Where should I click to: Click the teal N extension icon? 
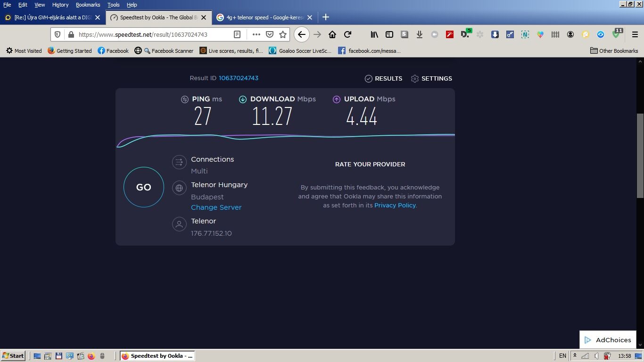[x=525, y=34]
